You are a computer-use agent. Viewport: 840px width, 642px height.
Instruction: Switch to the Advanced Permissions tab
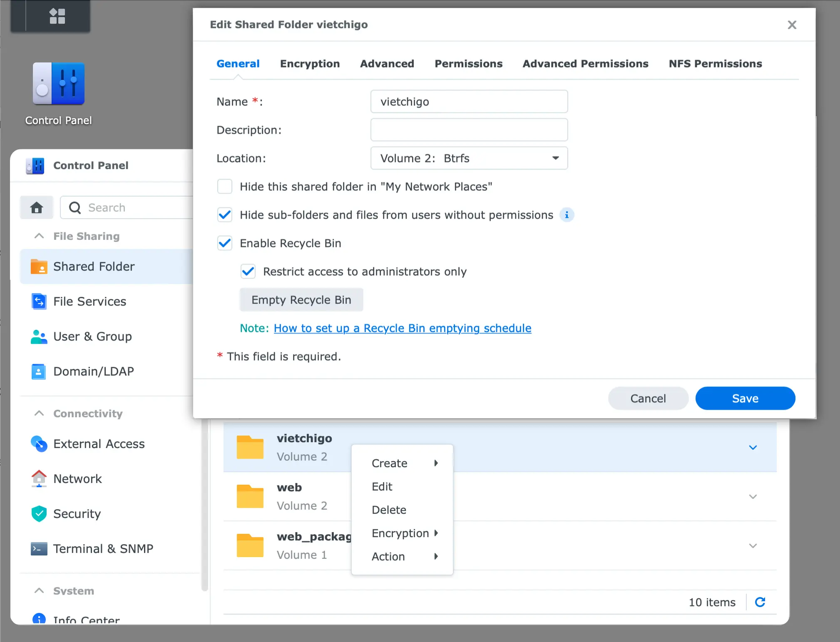[586, 64]
